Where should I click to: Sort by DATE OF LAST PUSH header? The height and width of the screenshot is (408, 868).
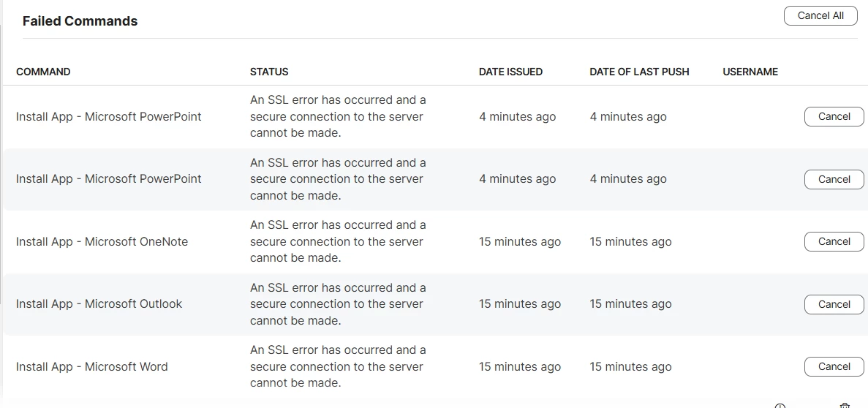[x=639, y=72]
